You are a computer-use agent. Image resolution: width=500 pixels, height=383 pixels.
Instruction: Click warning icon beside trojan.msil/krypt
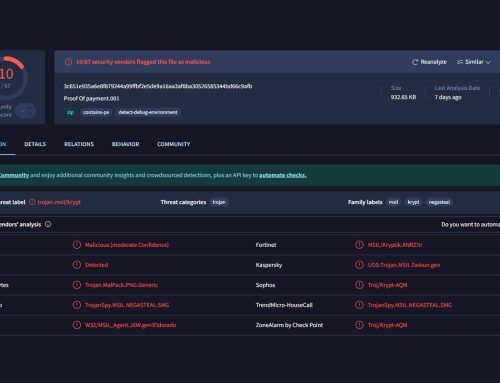point(32,202)
